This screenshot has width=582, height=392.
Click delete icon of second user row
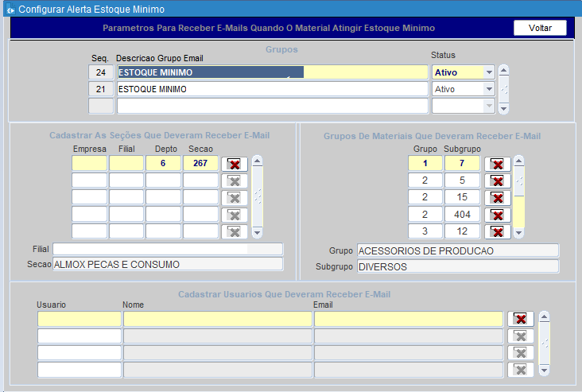pyautogui.click(x=521, y=336)
